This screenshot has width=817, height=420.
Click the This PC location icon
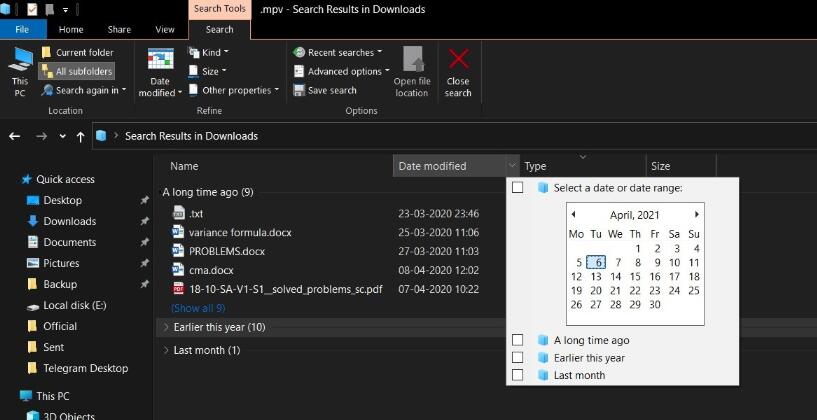[20, 72]
